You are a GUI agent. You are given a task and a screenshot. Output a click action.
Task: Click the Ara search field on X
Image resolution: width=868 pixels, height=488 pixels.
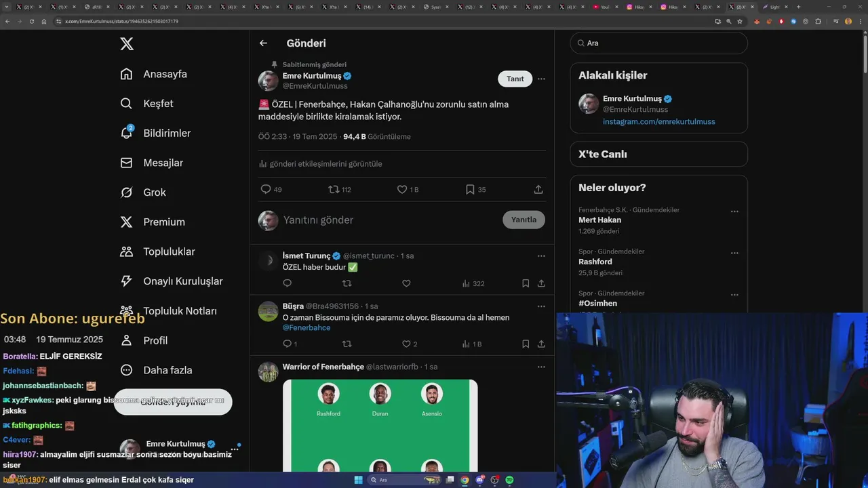click(x=658, y=43)
